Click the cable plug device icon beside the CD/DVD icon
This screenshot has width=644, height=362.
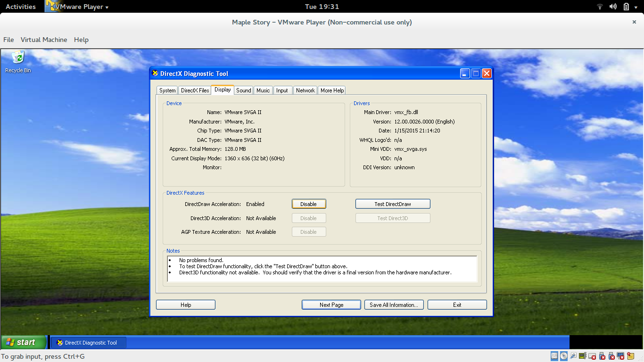[x=573, y=356]
